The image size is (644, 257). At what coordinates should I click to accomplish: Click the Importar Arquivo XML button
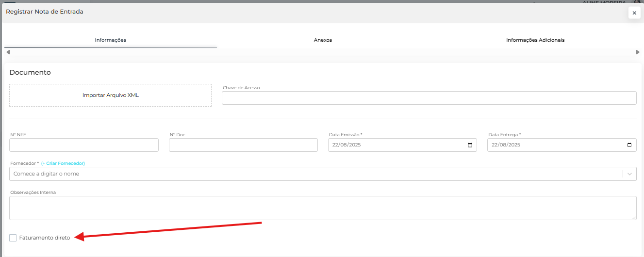[111, 95]
